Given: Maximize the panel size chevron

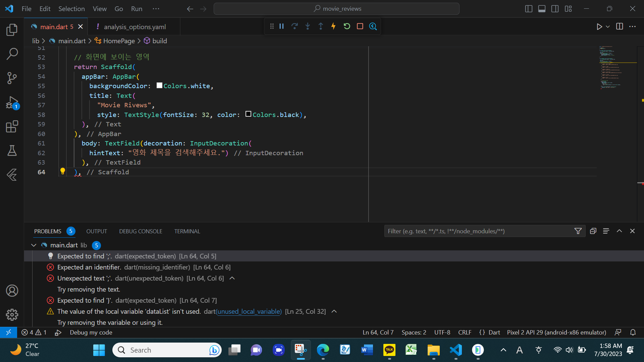Looking at the screenshot, I should [619, 231].
